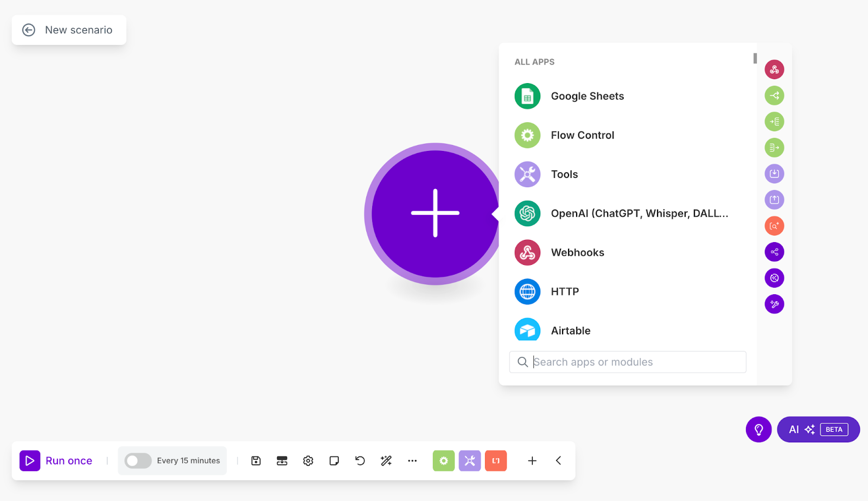Open the green Flow Control toolbar icon
868x501 pixels.
[x=443, y=461]
